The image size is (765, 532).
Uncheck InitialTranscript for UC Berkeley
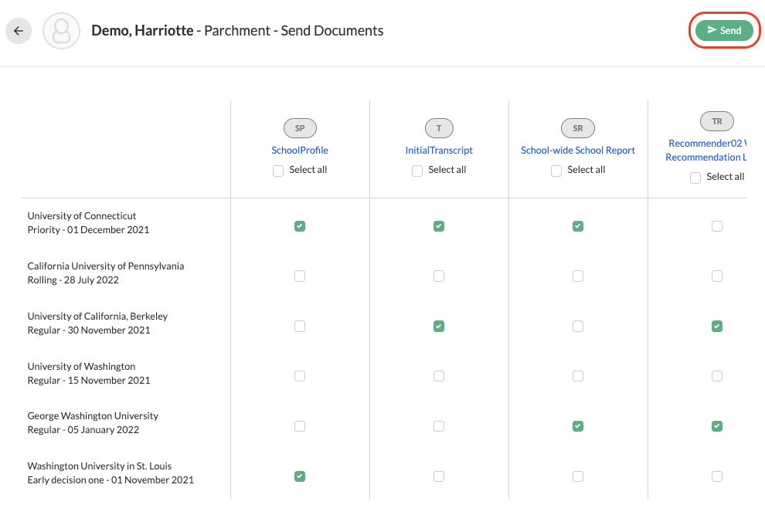pos(439,326)
